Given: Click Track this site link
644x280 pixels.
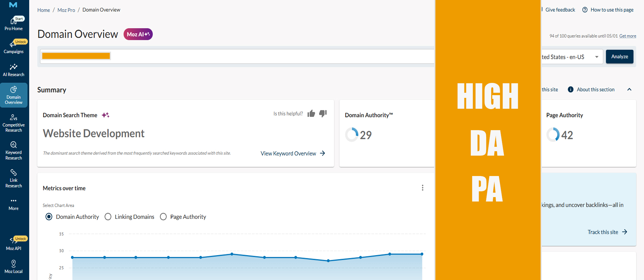Looking at the screenshot, I should click(x=607, y=232).
